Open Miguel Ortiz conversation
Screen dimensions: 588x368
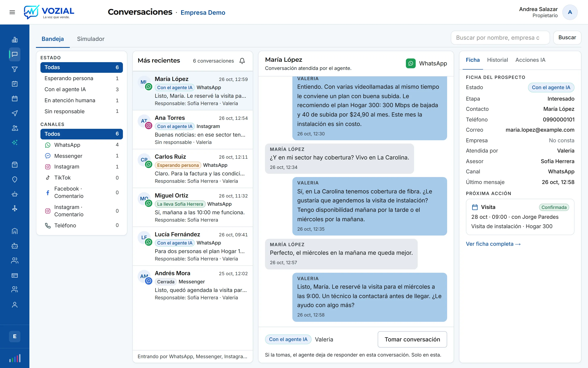pyautogui.click(x=193, y=207)
